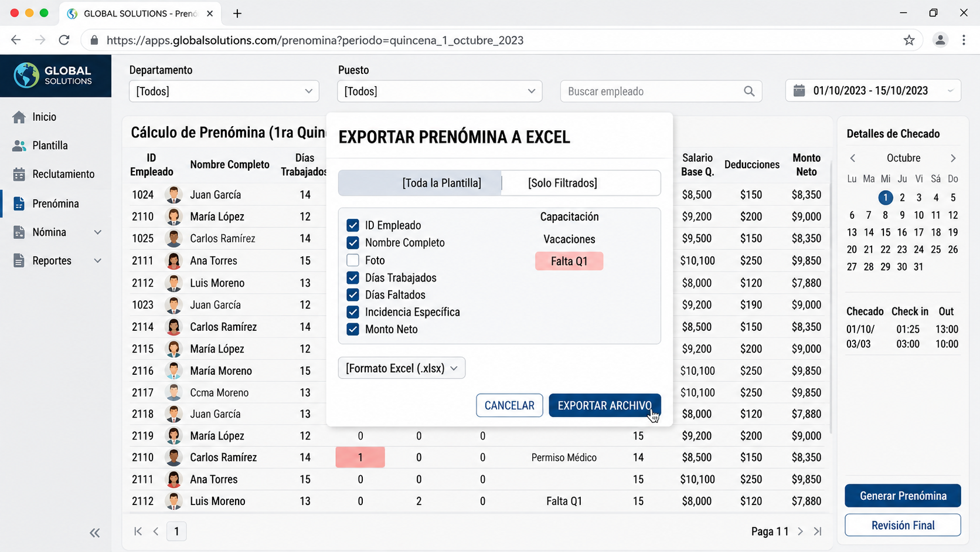Click the Reportes sidebar icon
The height and width of the screenshot is (552, 980).
point(19,260)
